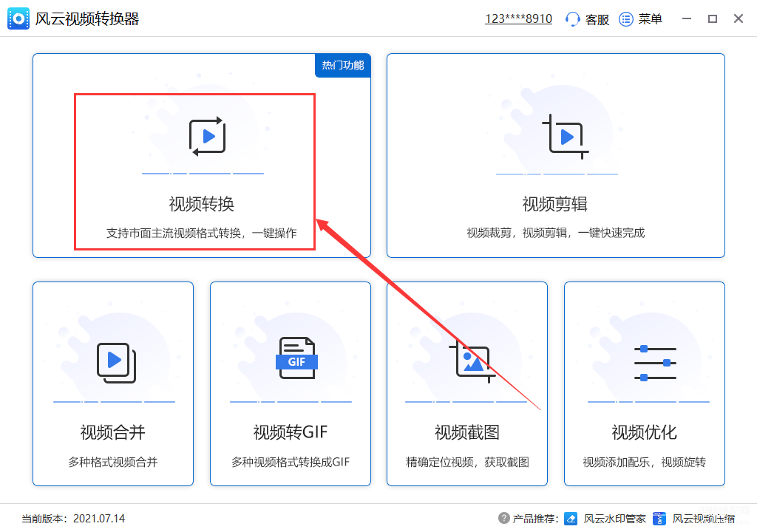Image resolution: width=757 pixels, height=532 pixels.
Task: Click the 视频合并 stacked video icon
Action: click(116, 363)
